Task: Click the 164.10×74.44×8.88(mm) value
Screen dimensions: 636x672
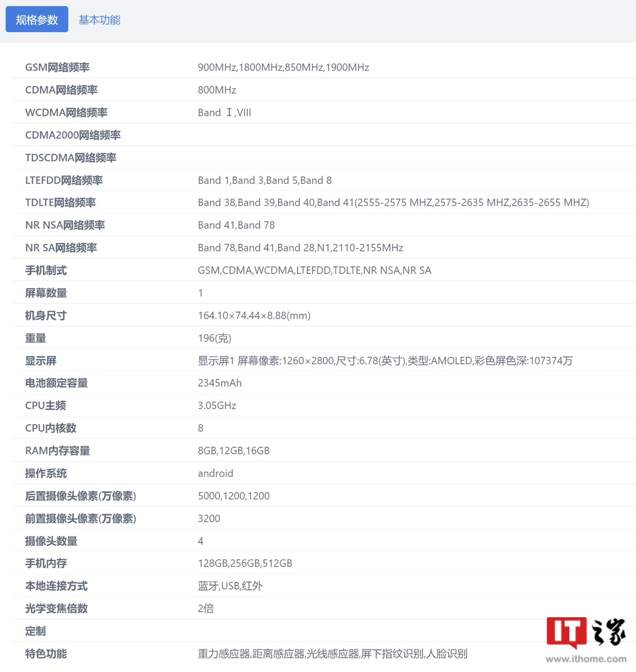Action: (254, 315)
